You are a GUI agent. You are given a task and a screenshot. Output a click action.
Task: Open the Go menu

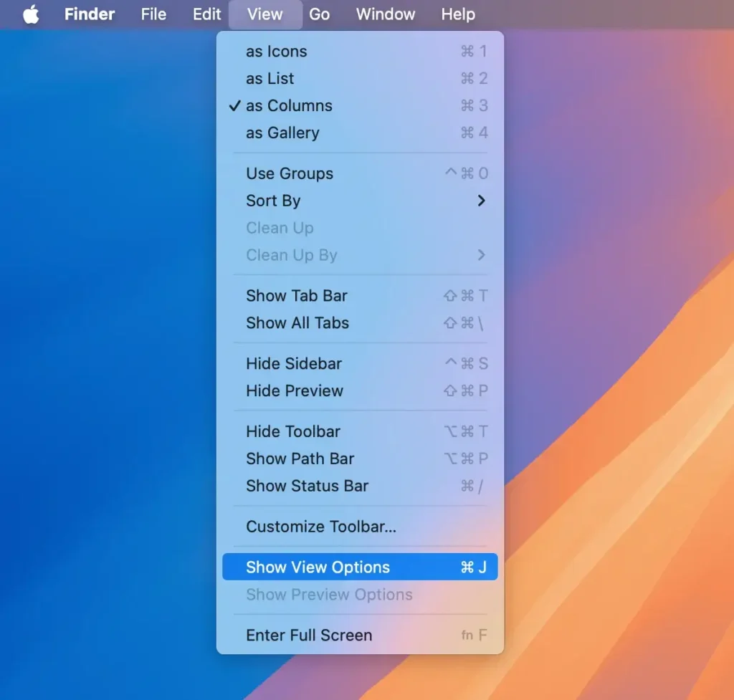pos(319,14)
